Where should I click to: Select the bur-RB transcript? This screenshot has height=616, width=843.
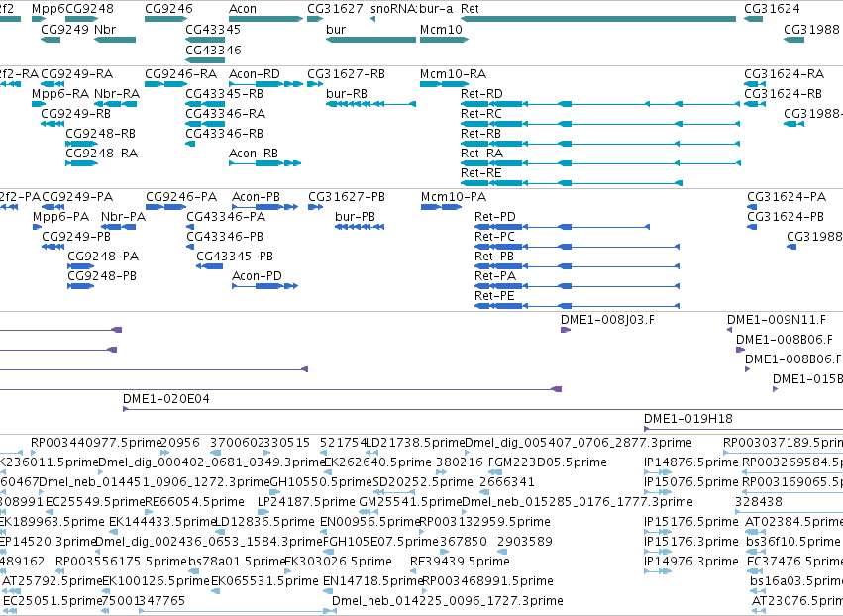coord(370,104)
